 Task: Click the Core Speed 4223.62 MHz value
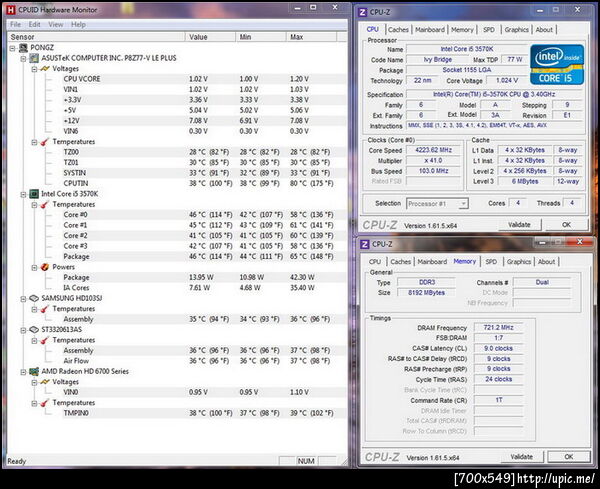click(x=434, y=150)
